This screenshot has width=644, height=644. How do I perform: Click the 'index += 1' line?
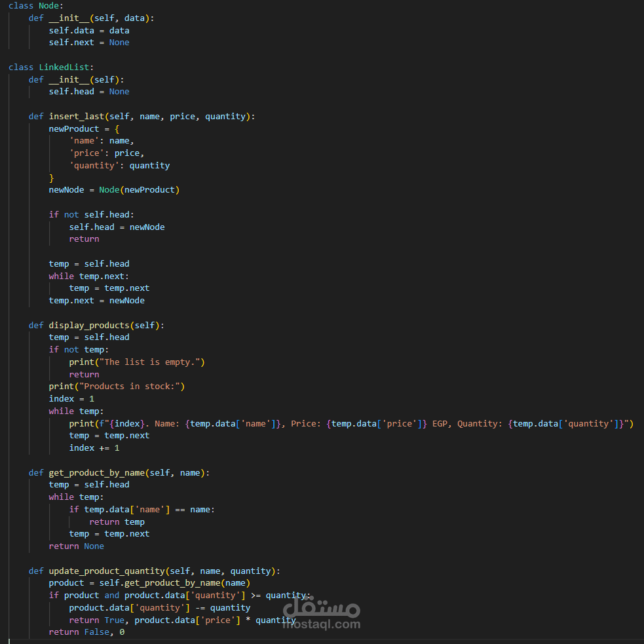[x=94, y=447]
